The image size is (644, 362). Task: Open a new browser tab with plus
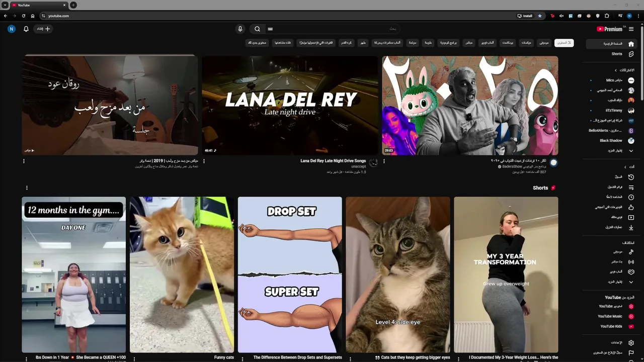click(x=73, y=5)
